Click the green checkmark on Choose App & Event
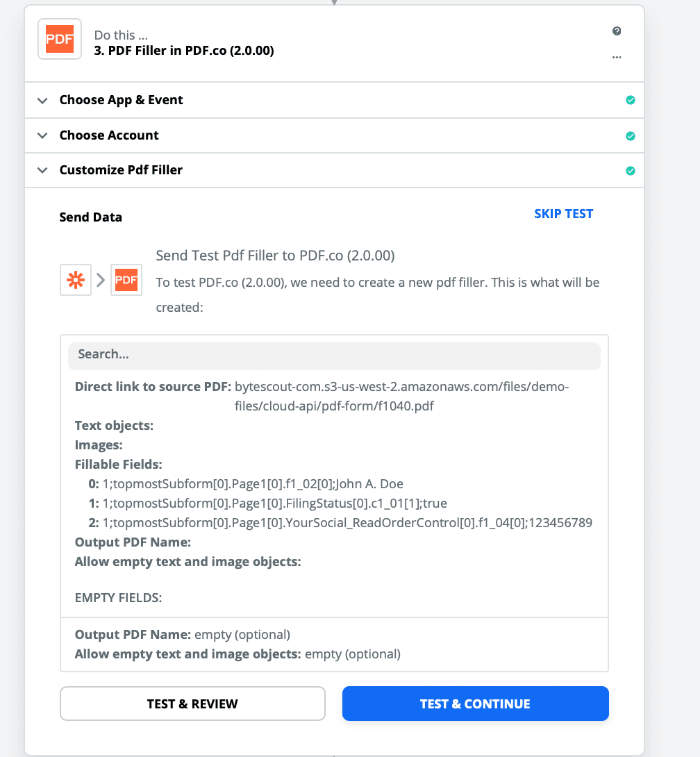Image resolution: width=700 pixels, height=757 pixels. 631,100
